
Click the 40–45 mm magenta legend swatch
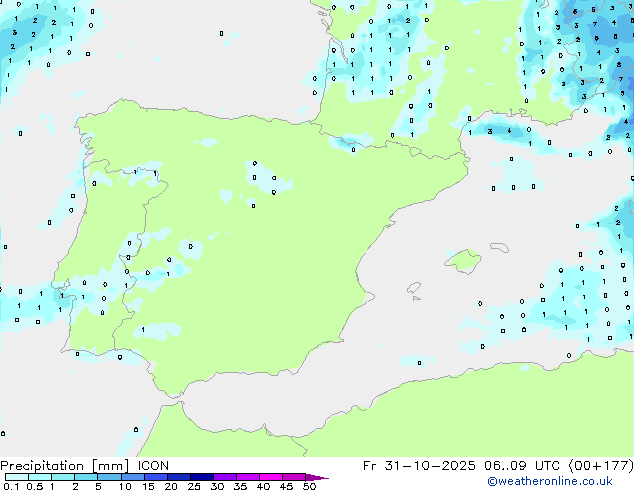point(270,477)
